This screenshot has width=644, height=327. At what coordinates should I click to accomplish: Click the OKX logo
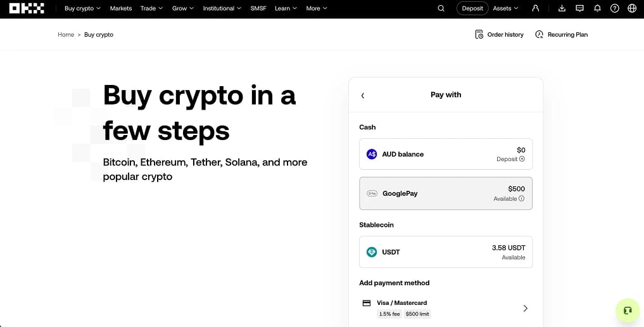27,8
